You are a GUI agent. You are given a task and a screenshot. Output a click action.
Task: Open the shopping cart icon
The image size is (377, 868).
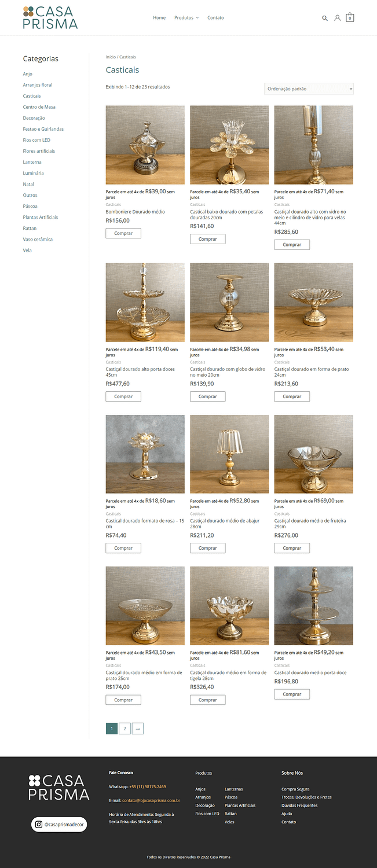click(350, 17)
